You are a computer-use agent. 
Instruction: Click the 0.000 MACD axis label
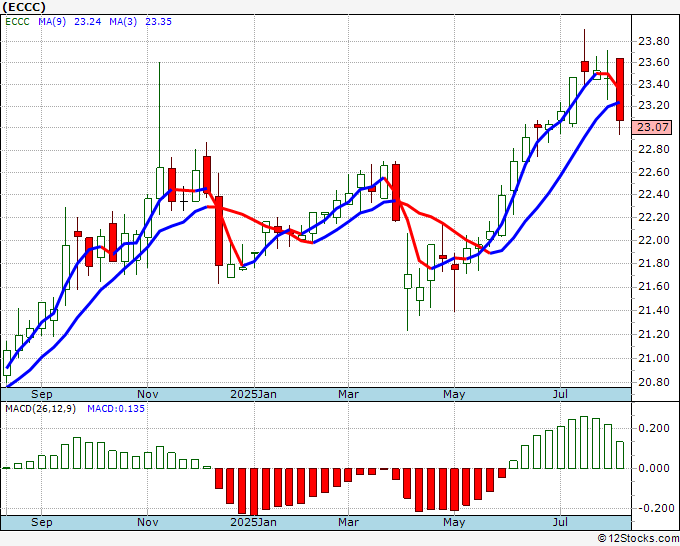tap(654, 468)
